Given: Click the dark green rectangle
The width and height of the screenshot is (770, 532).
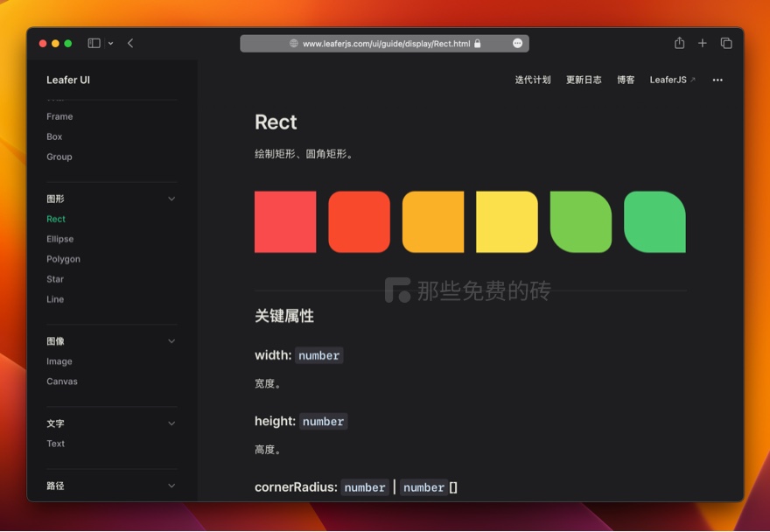Looking at the screenshot, I should point(654,222).
